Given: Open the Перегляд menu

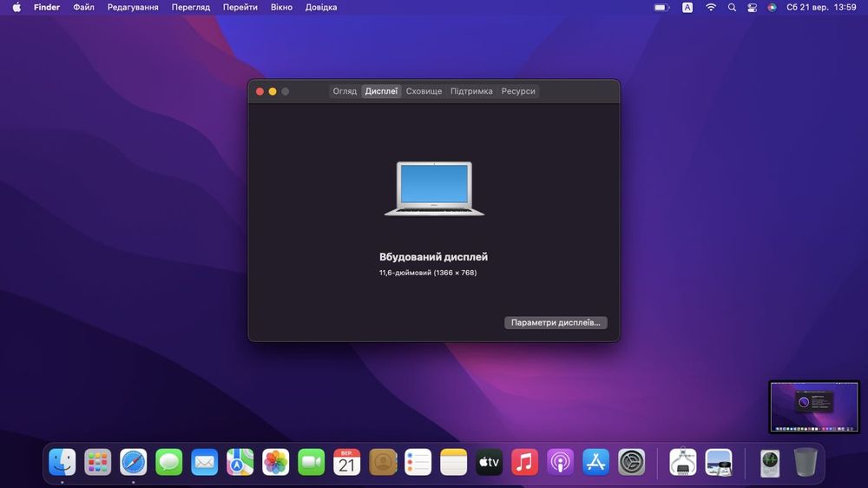Looking at the screenshot, I should (x=190, y=7).
